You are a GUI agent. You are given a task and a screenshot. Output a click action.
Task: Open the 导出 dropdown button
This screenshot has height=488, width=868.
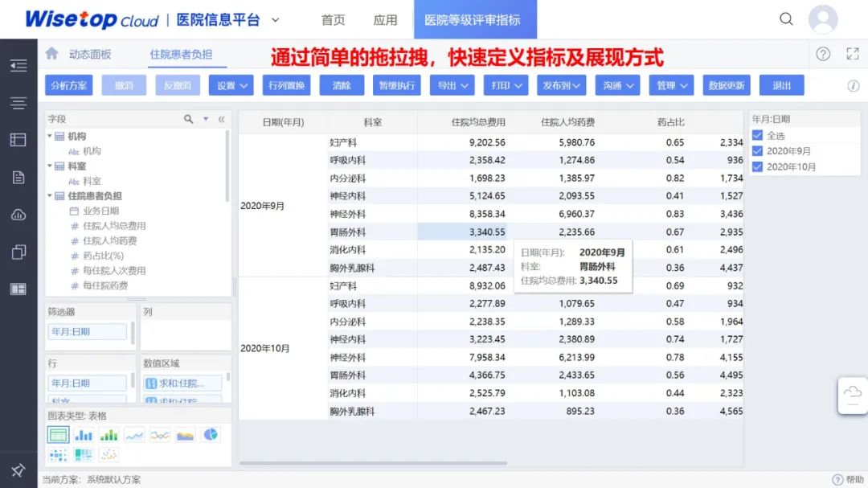(x=452, y=85)
